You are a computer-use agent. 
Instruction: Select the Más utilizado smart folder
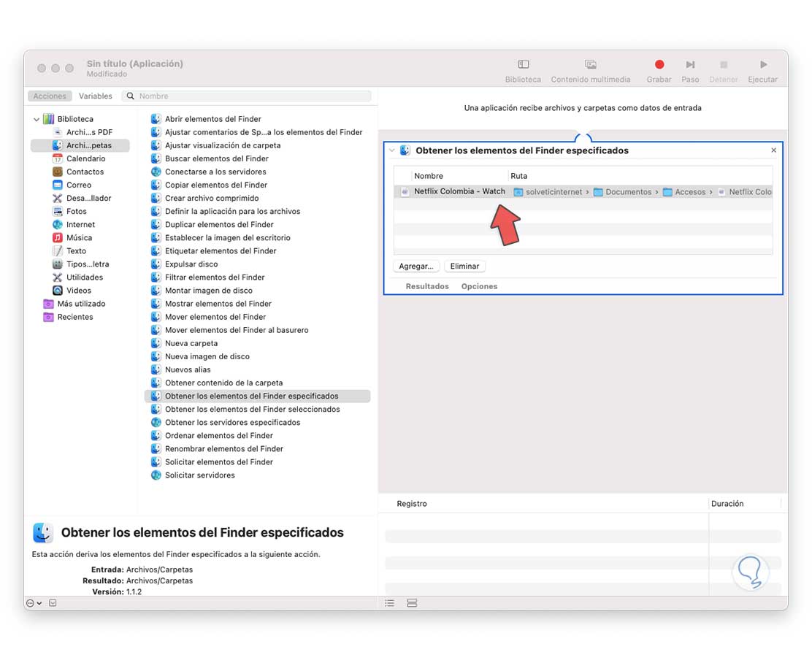[74, 304]
